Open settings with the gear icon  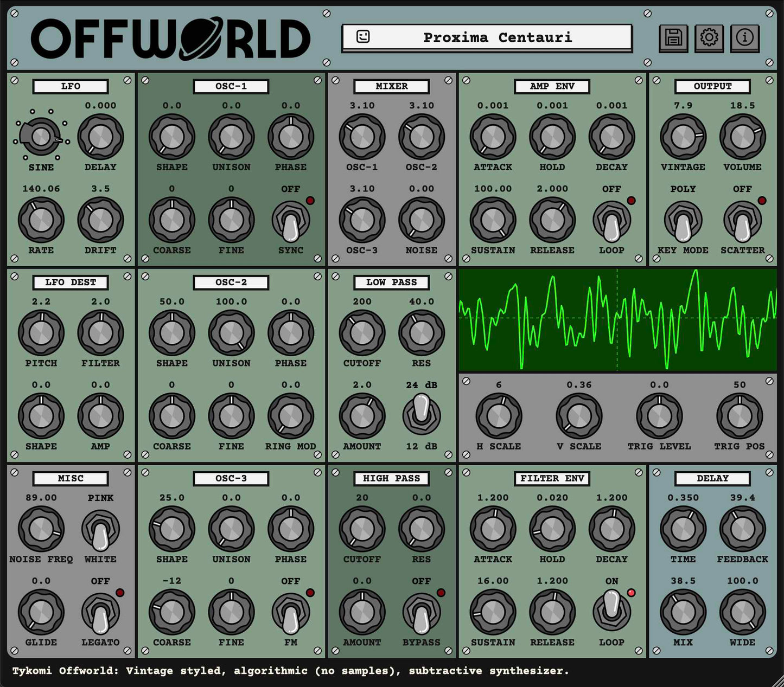709,37
